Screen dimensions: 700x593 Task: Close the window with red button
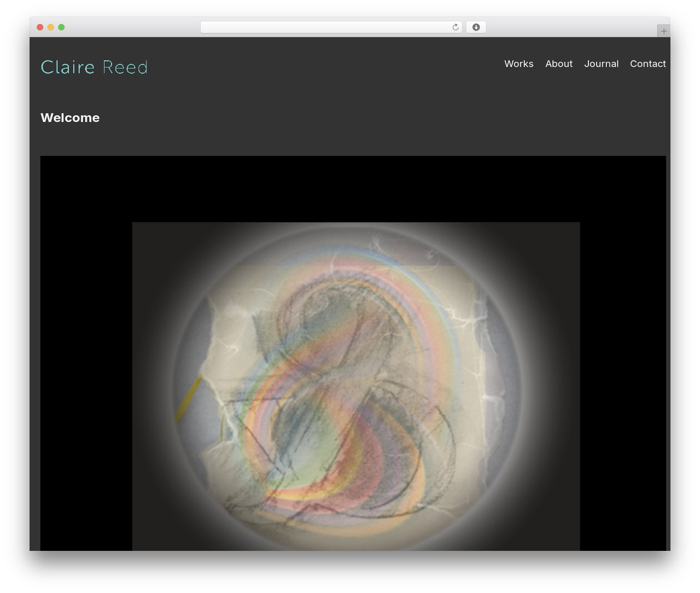(40, 27)
